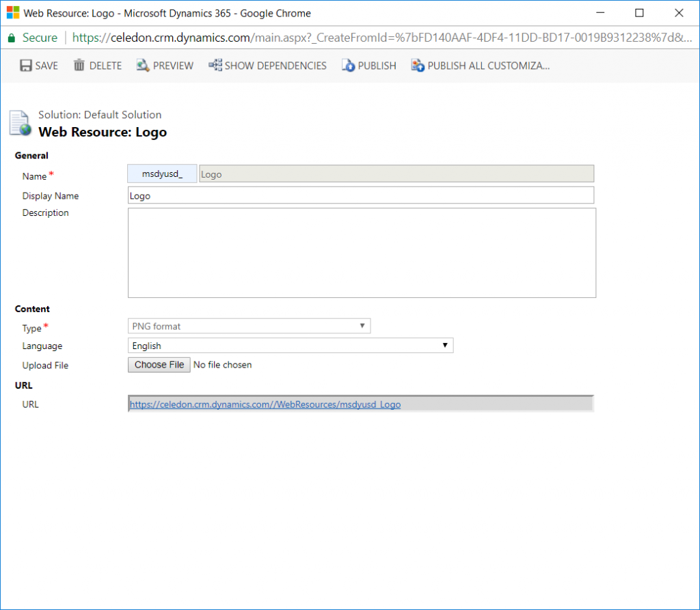This screenshot has height=610, width=700.
Task: Click the 'Description' label
Action: [x=46, y=213]
